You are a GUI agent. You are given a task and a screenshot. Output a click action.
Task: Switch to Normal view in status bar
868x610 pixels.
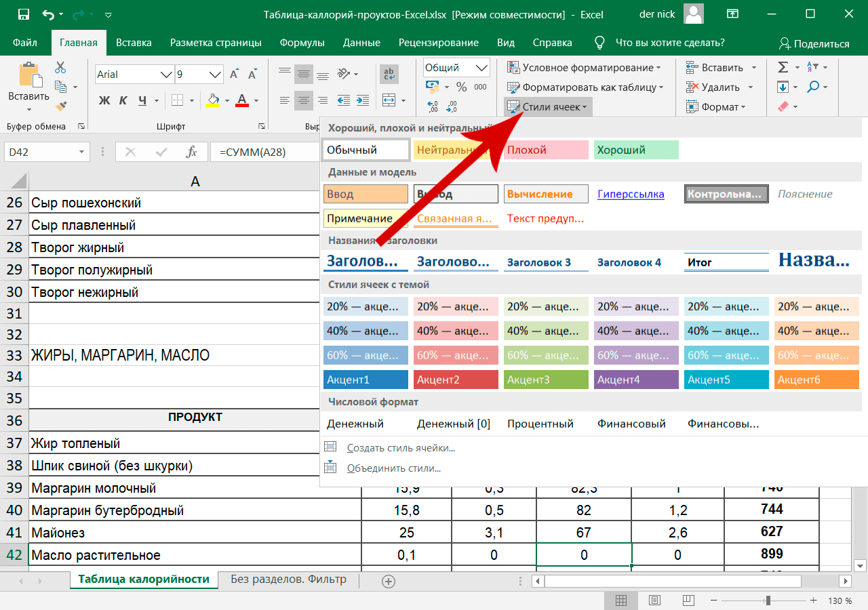point(621,601)
